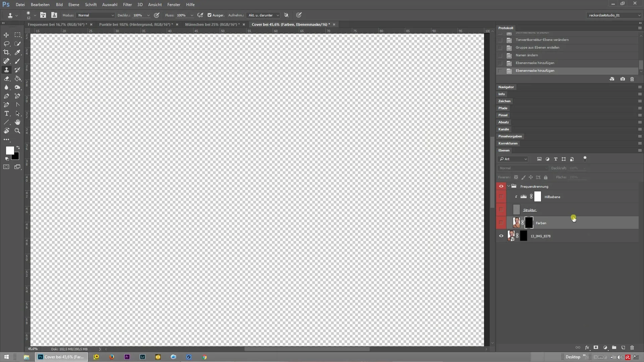Select the Healing Brush tool
This screenshot has height=362, width=644.
pyautogui.click(x=6, y=61)
